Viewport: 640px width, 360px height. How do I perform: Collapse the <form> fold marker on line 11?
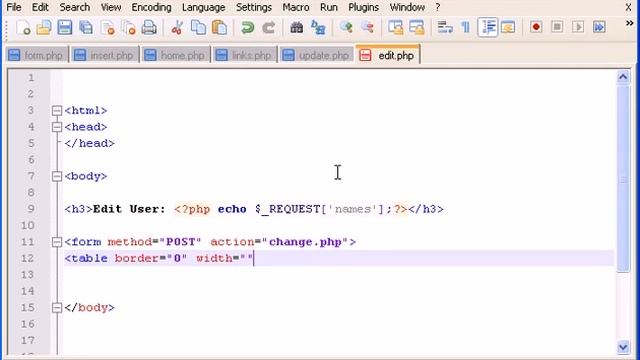tap(57, 242)
